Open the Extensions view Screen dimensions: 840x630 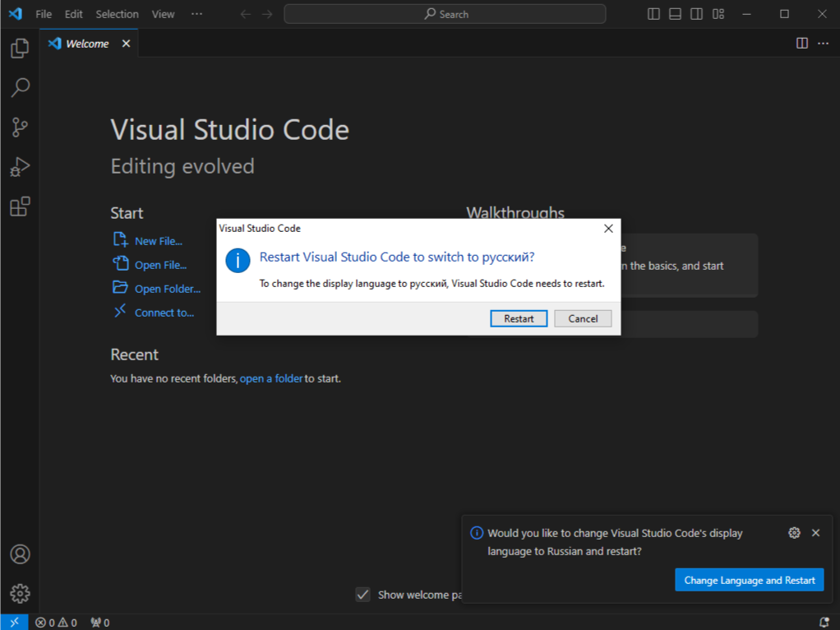(20, 206)
